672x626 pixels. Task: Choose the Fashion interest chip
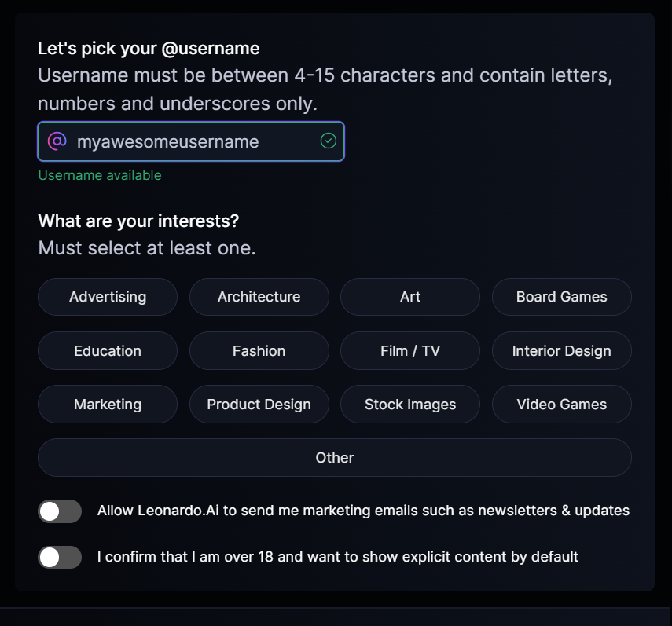point(259,351)
